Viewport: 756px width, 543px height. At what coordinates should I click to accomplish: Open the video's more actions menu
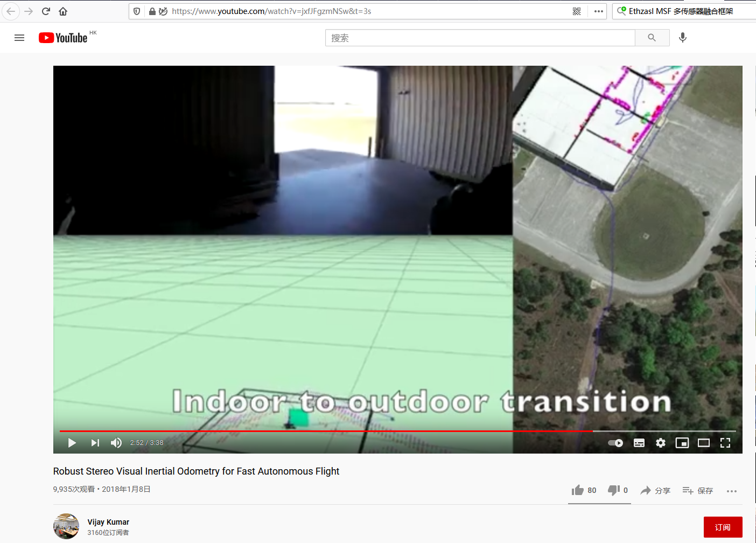[x=732, y=491]
